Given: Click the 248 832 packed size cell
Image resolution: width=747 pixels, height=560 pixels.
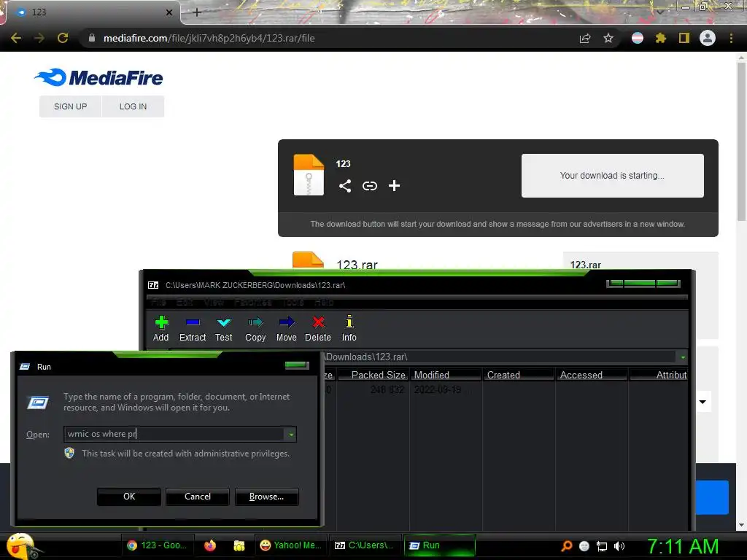Looking at the screenshot, I should point(387,389).
